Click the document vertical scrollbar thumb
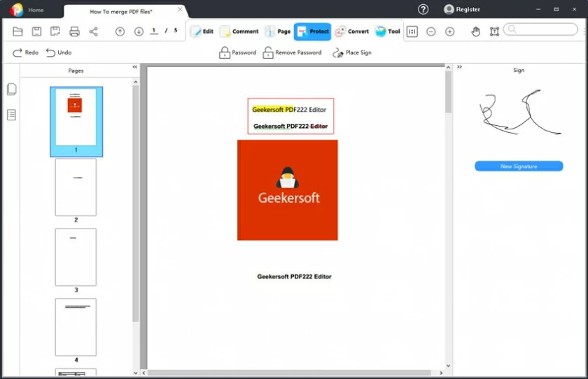This screenshot has width=588, height=379. tap(448, 92)
